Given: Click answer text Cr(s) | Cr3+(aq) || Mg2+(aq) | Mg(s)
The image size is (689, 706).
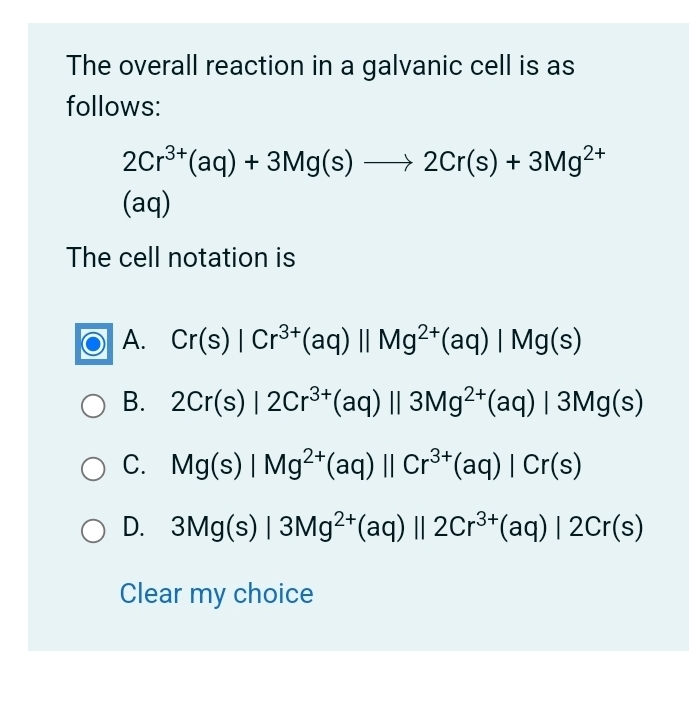Looking at the screenshot, I should (x=376, y=339).
